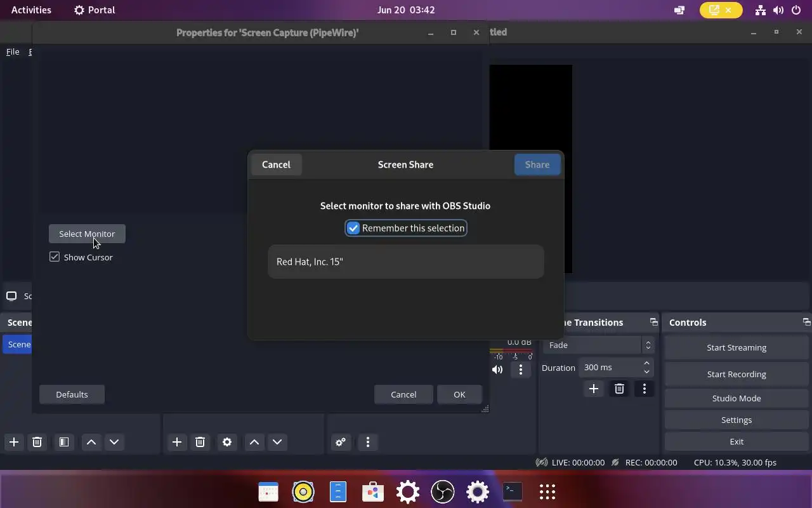The height and width of the screenshot is (508, 812).
Task: Launch the Terminal from the dock
Action: pyautogui.click(x=513, y=491)
